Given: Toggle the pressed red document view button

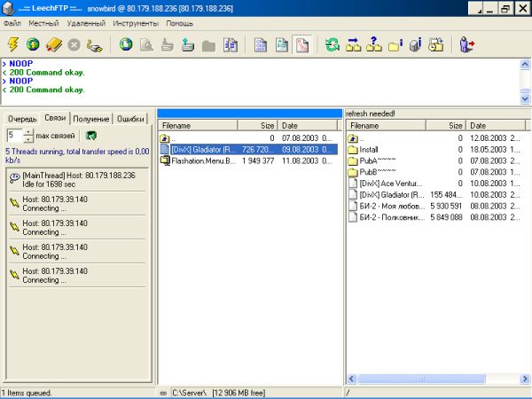Looking at the screenshot, I should click(302, 44).
